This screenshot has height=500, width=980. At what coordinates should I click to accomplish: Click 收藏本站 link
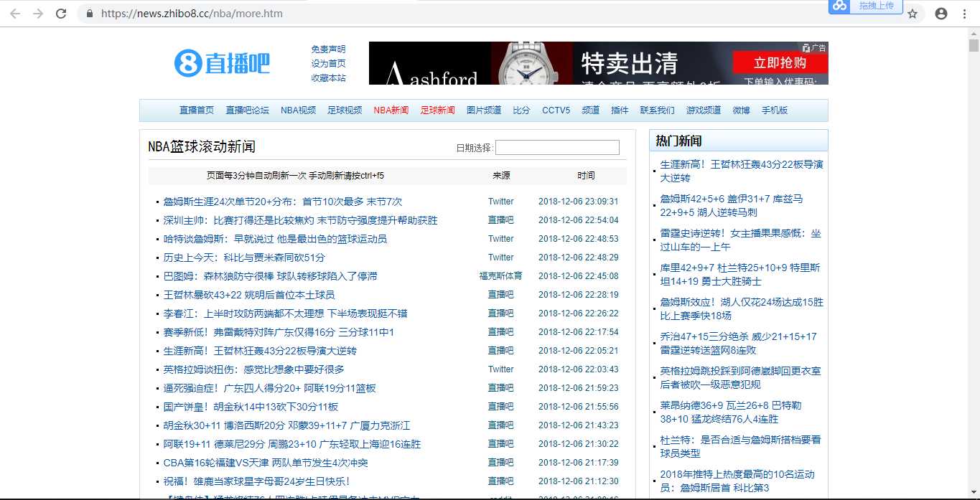tap(328, 78)
